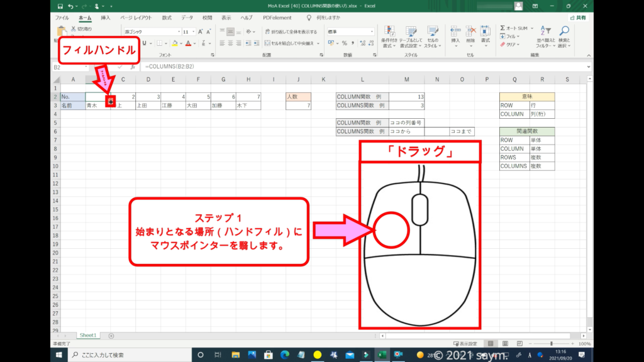This screenshot has width=644, height=362.
Task: Toggle middle vertical alignment
Action: pos(231,31)
